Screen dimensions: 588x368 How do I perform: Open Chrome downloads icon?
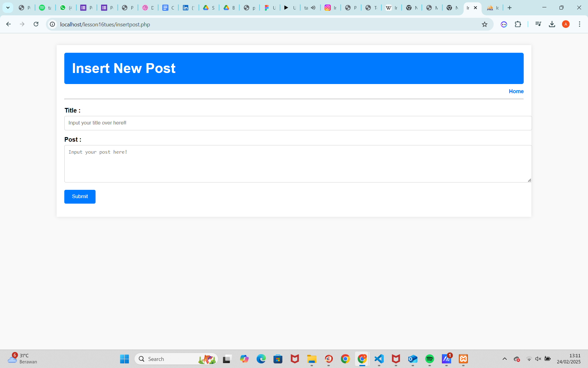point(552,24)
